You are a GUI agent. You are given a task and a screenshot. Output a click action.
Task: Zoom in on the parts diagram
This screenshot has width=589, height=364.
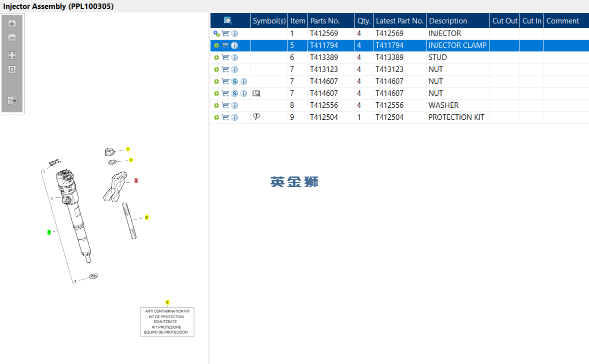[12, 24]
